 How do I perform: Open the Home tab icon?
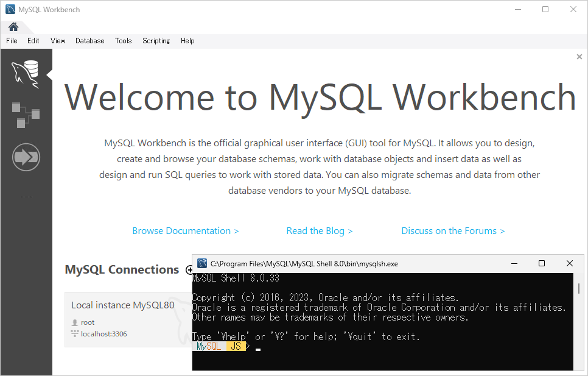pyautogui.click(x=13, y=27)
